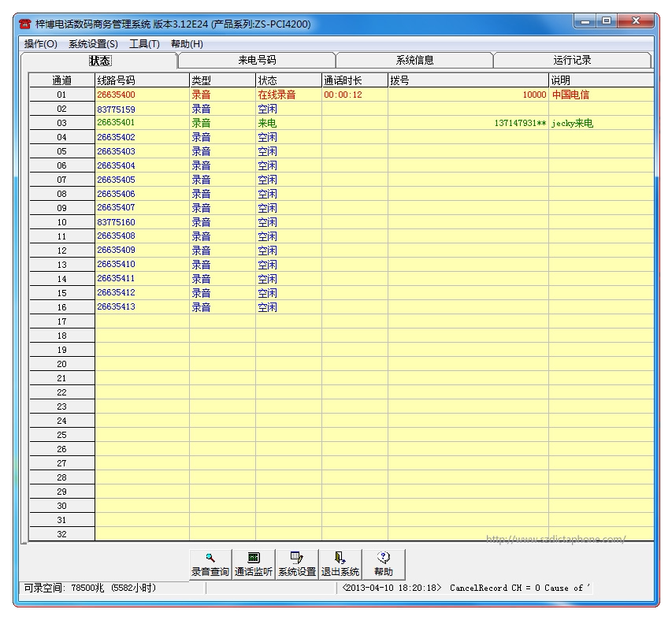Viewport: 672px width, 620px height.
Task: Select channel row 03
Action: [62, 123]
